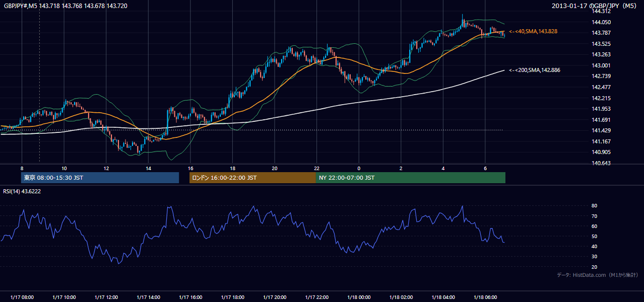The image size is (644, 302).
Task: Click price axis value 143.263
Action: (601, 55)
